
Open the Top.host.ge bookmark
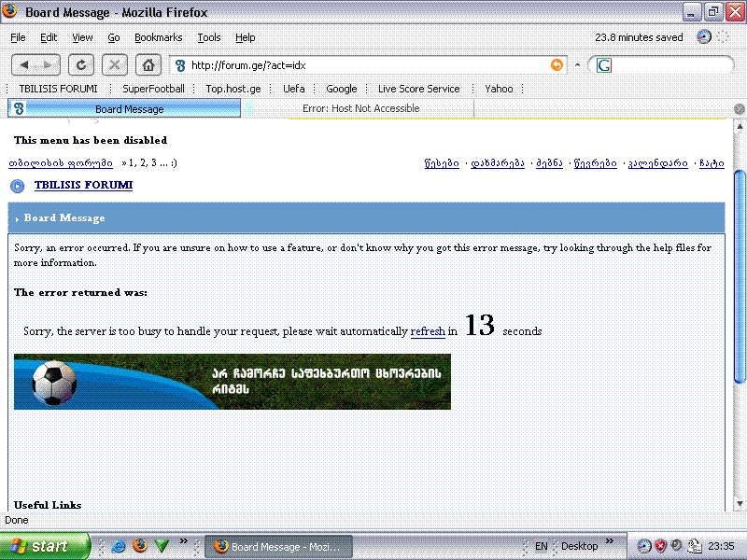(x=233, y=89)
